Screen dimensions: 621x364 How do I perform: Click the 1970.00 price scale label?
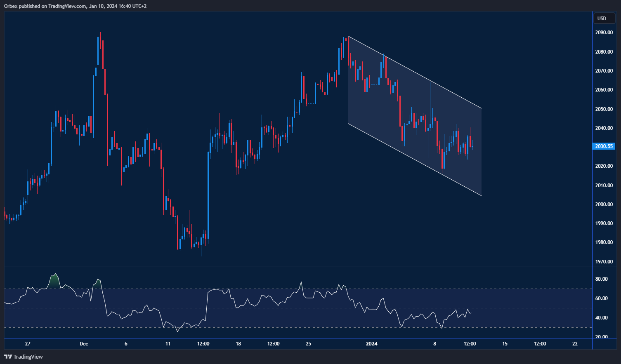pyautogui.click(x=604, y=262)
